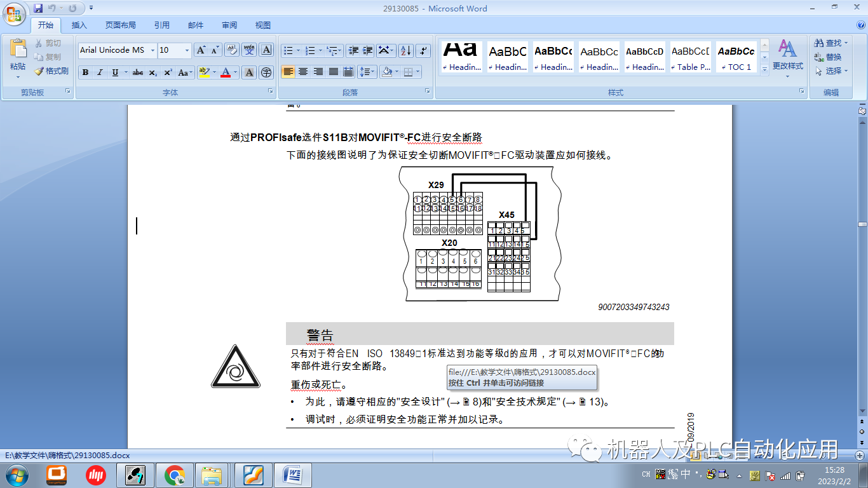Apply italic formatting
This screenshot has width=868, height=488.
point(100,72)
